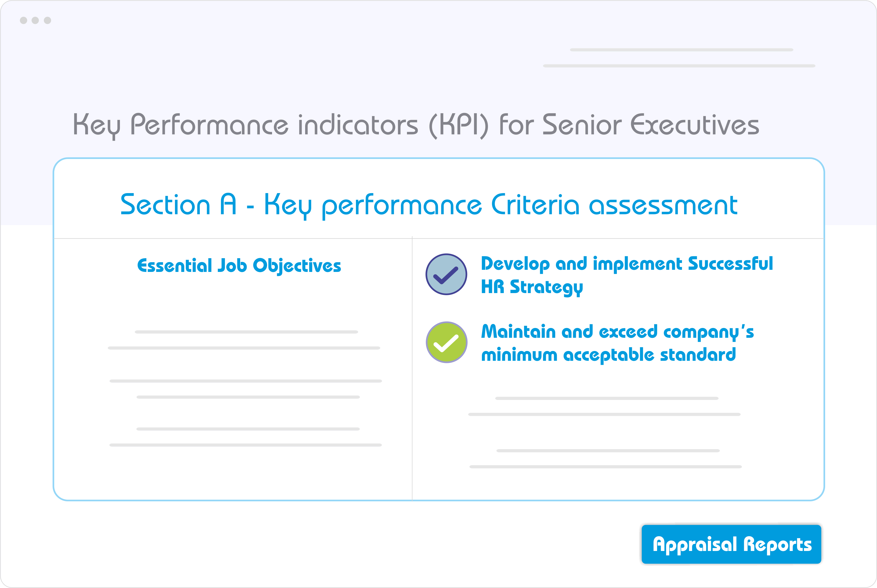Click the first window control dot
The image size is (877, 588).
pos(23,20)
